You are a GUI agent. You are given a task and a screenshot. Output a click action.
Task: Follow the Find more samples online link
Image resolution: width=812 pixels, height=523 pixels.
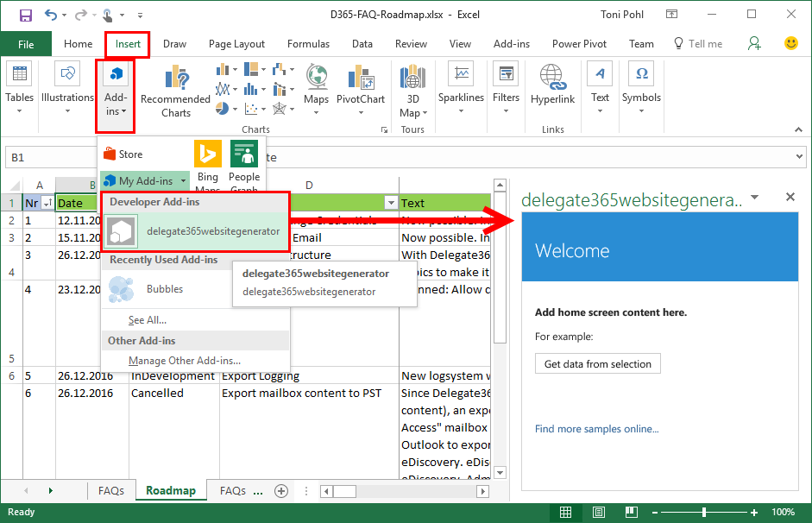[597, 429]
